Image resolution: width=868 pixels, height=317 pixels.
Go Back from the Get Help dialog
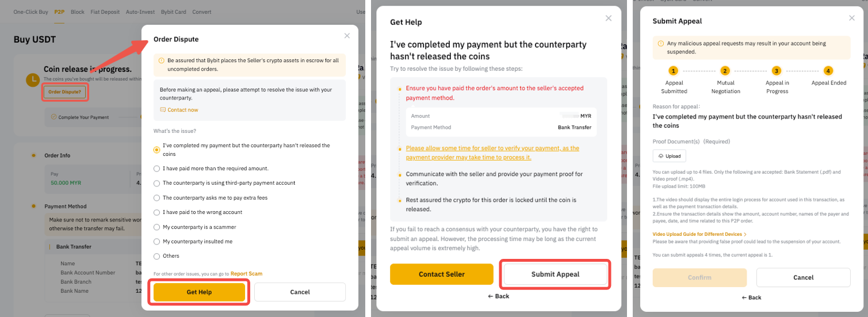click(498, 296)
